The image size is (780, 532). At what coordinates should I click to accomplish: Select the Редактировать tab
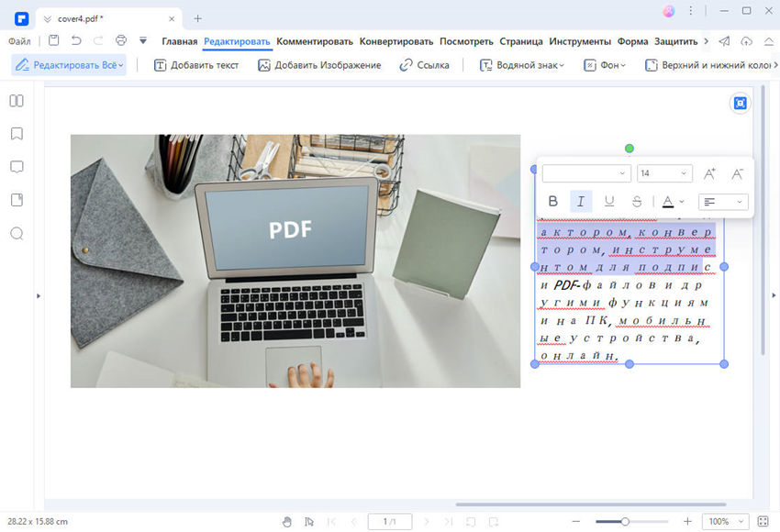pyautogui.click(x=237, y=41)
